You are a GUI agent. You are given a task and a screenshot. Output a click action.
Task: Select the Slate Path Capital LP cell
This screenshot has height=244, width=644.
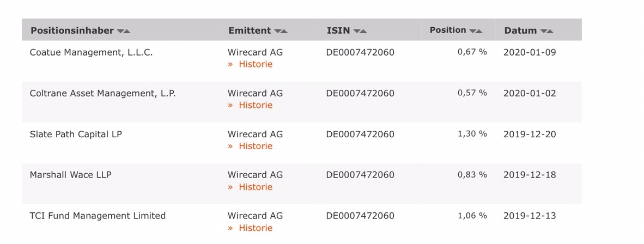(76, 135)
